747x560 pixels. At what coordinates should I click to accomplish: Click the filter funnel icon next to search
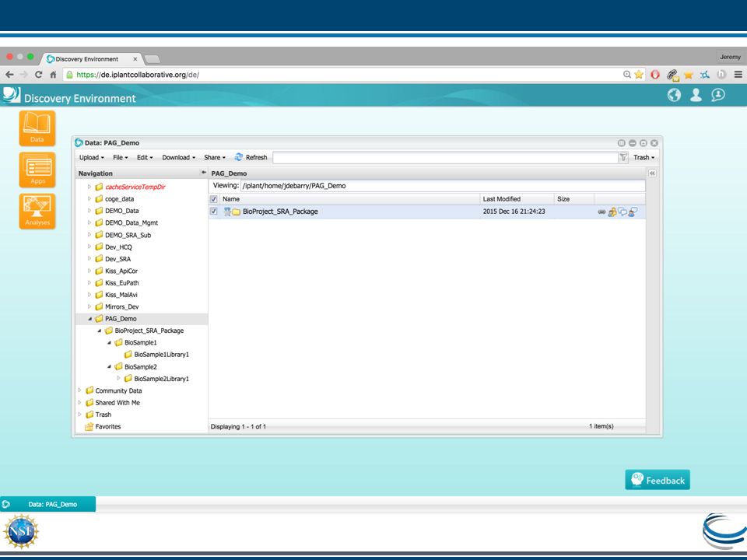623,157
